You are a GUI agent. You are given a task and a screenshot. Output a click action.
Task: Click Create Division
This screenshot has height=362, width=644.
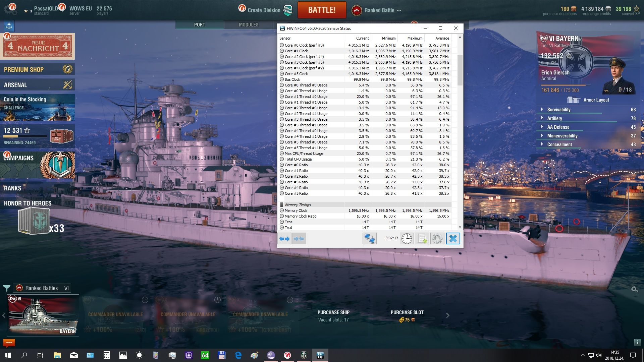[x=264, y=10]
